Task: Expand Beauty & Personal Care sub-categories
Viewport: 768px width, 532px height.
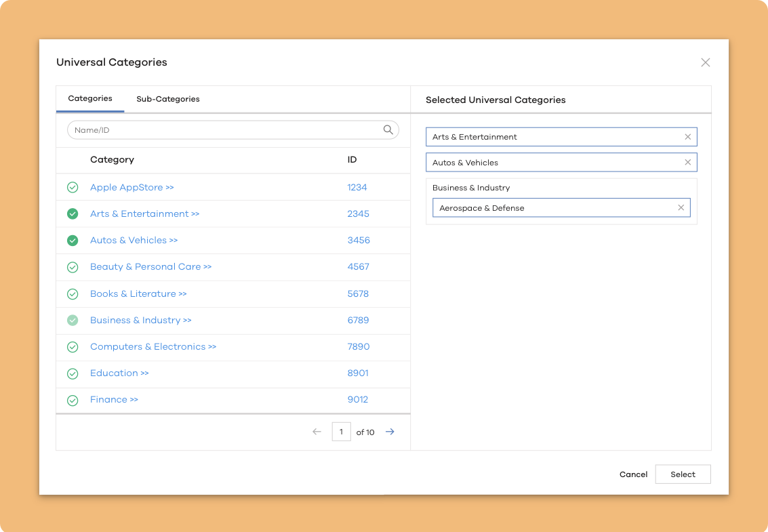Action: tap(150, 267)
